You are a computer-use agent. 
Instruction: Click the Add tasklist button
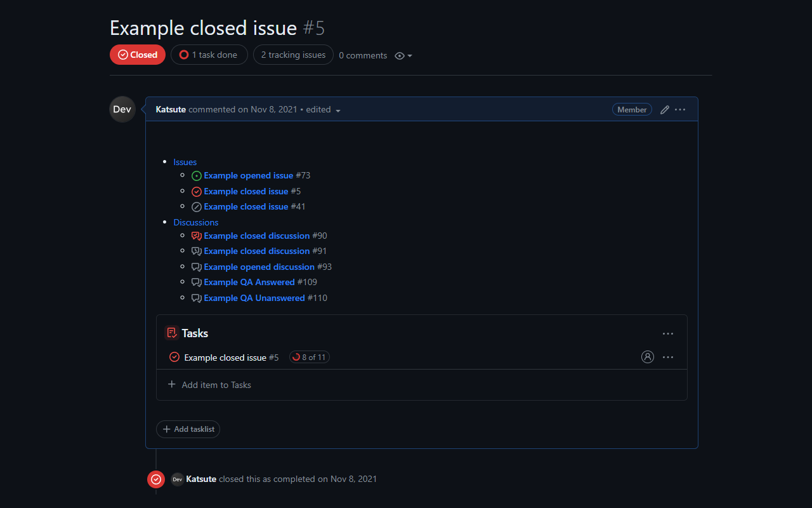[x=188, y=429]
